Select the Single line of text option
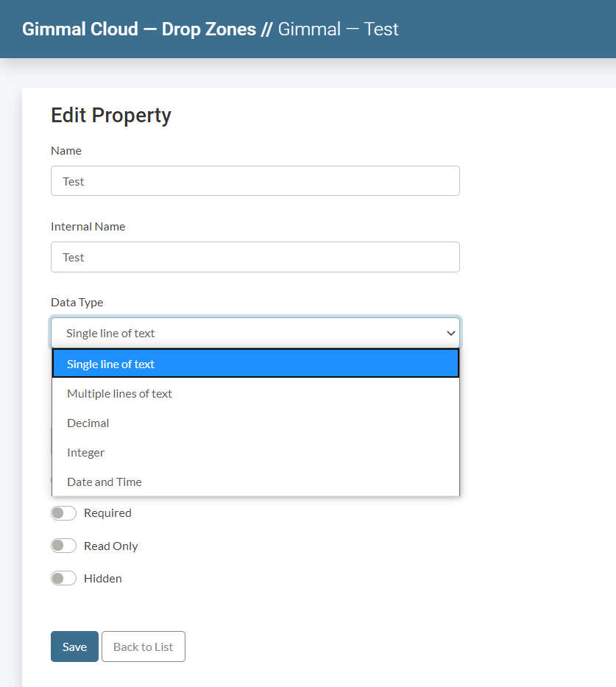This screenshot has height=687, width=616. 255,364
